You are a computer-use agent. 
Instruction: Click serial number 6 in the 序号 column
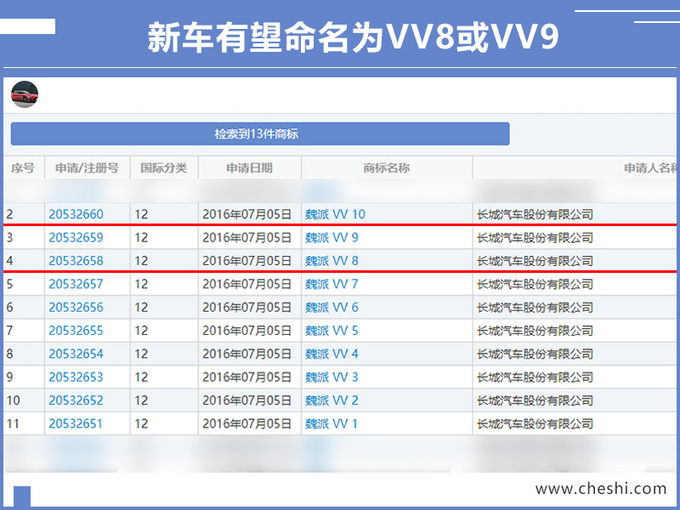(x=10, y=307)
